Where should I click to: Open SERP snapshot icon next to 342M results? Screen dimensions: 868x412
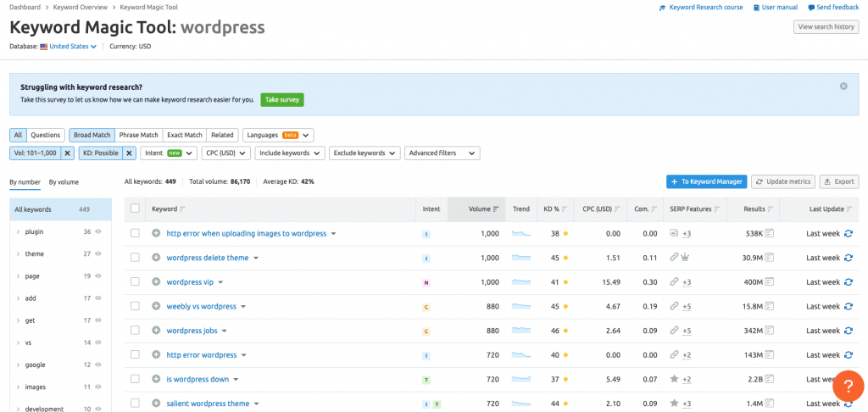point(769,331)
